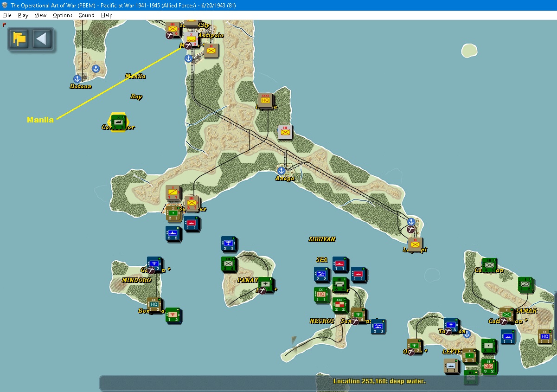Select the tan III infantry unit at Batangas
This screenshot has width=557, height=392.
point(192,203)
